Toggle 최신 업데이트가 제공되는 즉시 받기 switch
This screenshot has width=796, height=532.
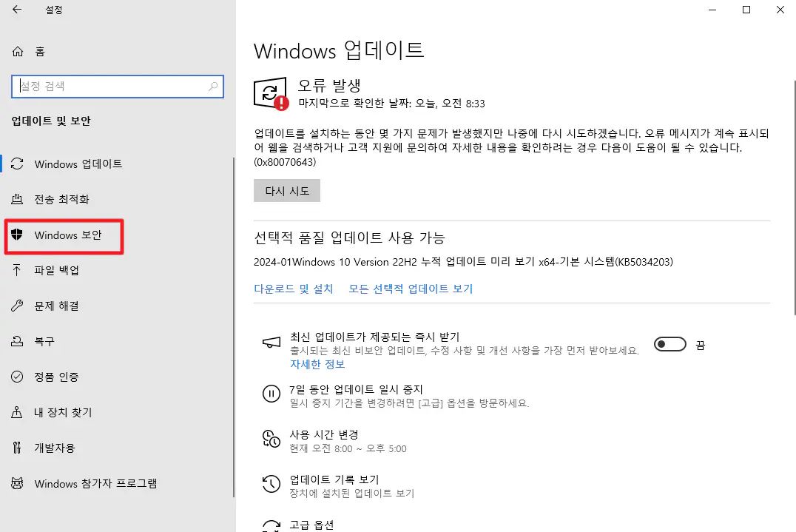pos(669,344)
